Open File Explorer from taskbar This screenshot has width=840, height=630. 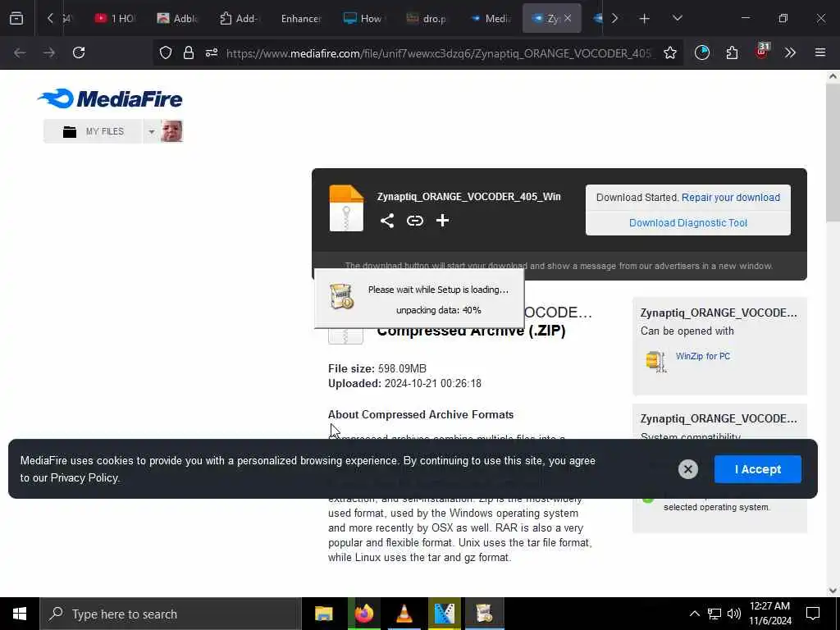tap(323, 614)
